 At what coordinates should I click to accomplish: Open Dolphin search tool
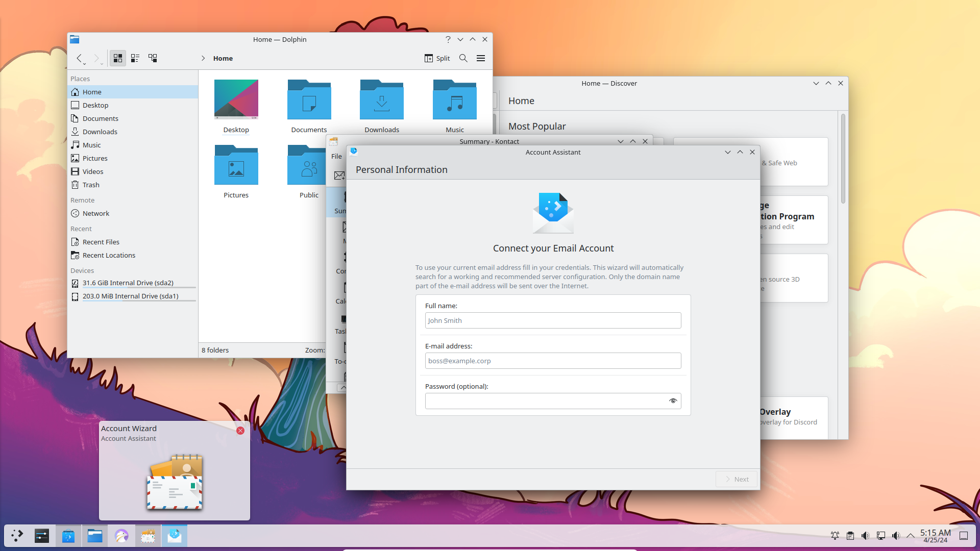(x=463, y=58)
